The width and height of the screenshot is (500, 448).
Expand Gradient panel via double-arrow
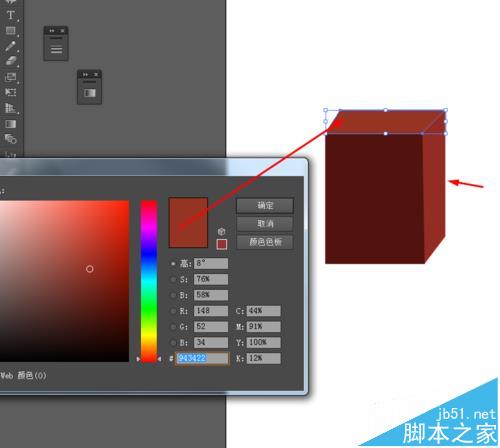(x=85, y=74)
